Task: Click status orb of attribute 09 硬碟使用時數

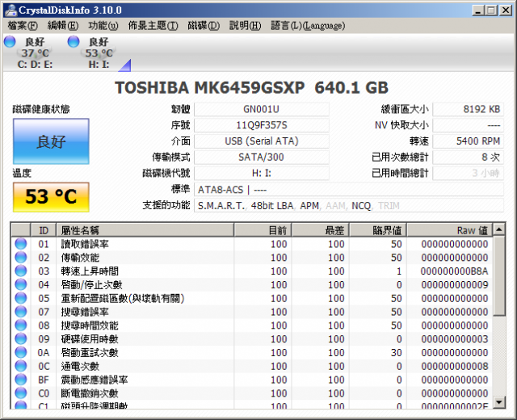Action: 21,339
